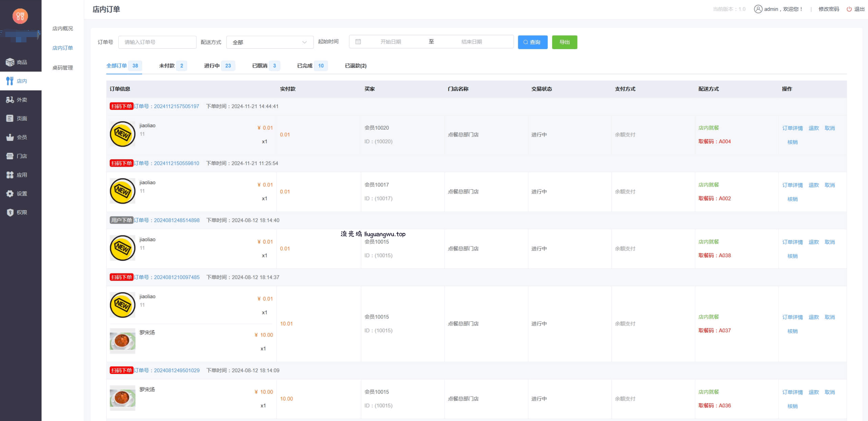The image size is (868, 421).
Task: Expand the delivery method (配送方式) dropdown
Action: pos(270,42)
